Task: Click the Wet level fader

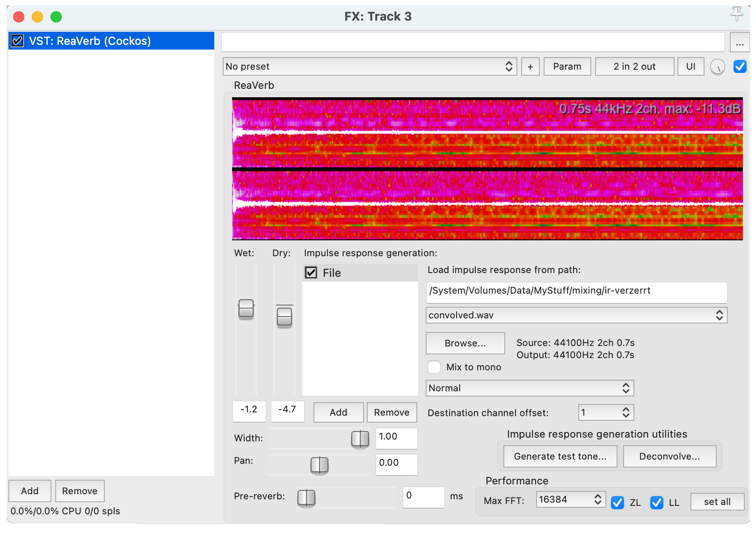Action: (x=246, y=309)
